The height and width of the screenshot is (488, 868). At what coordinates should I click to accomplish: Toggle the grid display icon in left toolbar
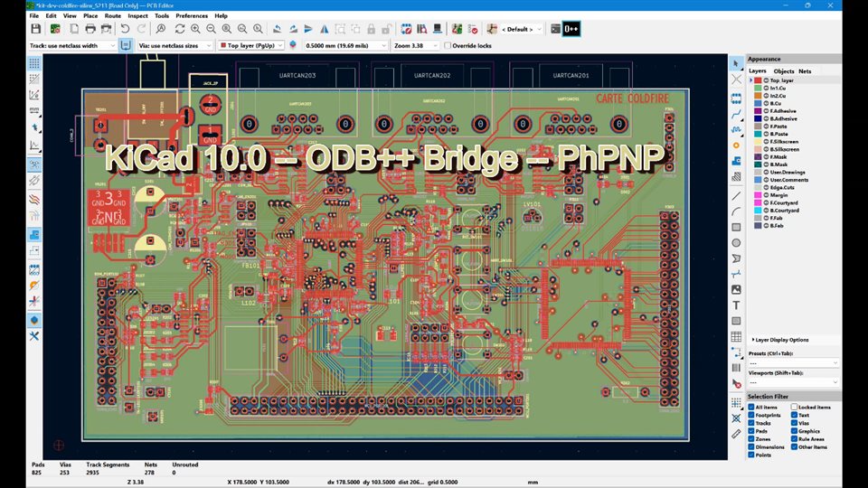34,63
